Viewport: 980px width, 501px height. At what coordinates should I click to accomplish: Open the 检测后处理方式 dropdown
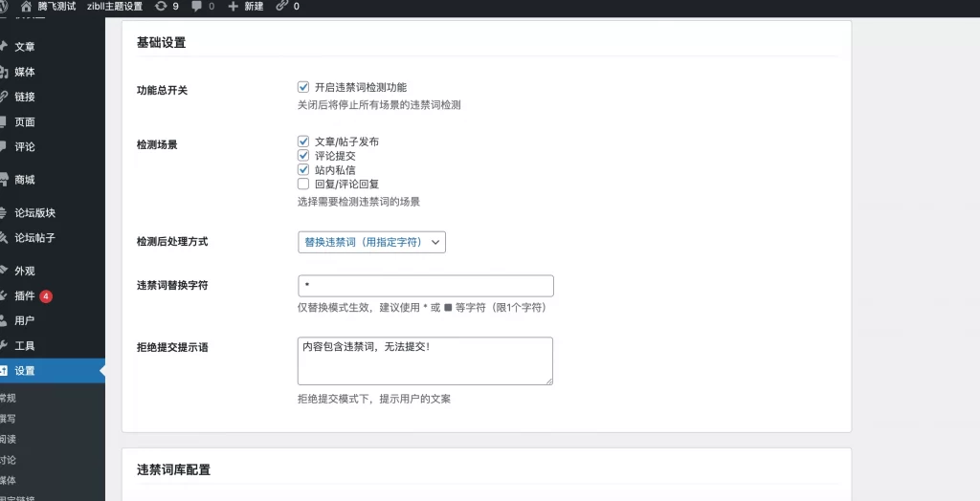[372, 242]
